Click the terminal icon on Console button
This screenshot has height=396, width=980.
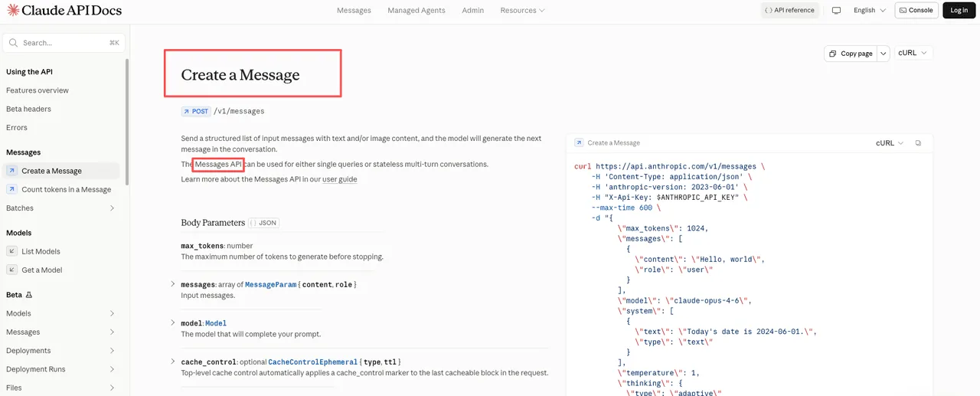903,11
